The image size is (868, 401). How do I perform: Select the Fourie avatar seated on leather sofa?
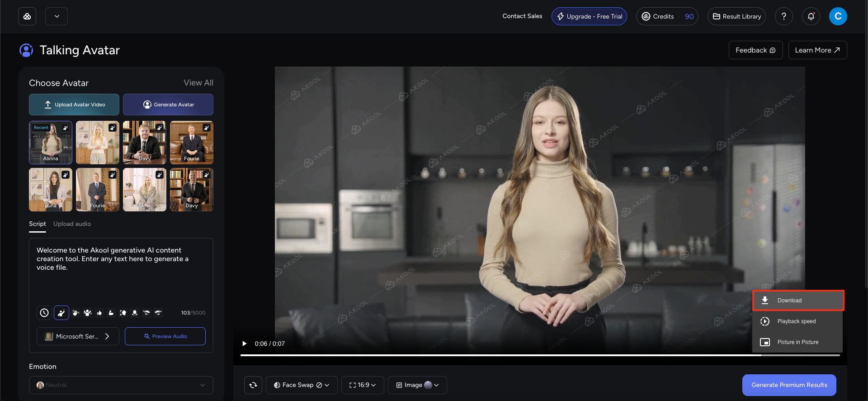point(192,142)
